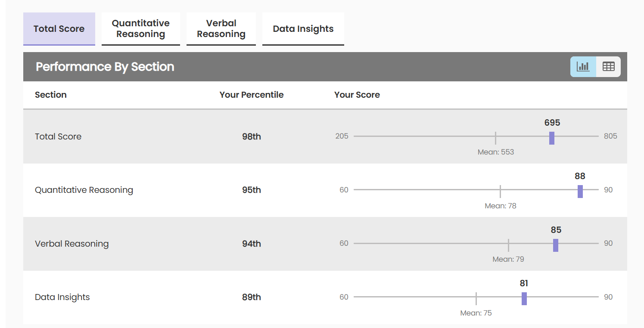
Task: Click the 98th percentile value
Action: pos(251,136)
